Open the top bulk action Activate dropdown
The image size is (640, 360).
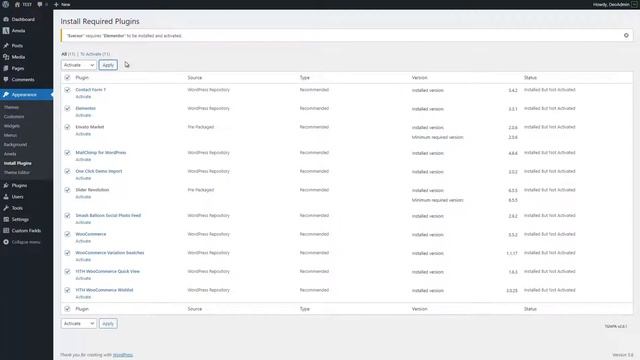79,65
